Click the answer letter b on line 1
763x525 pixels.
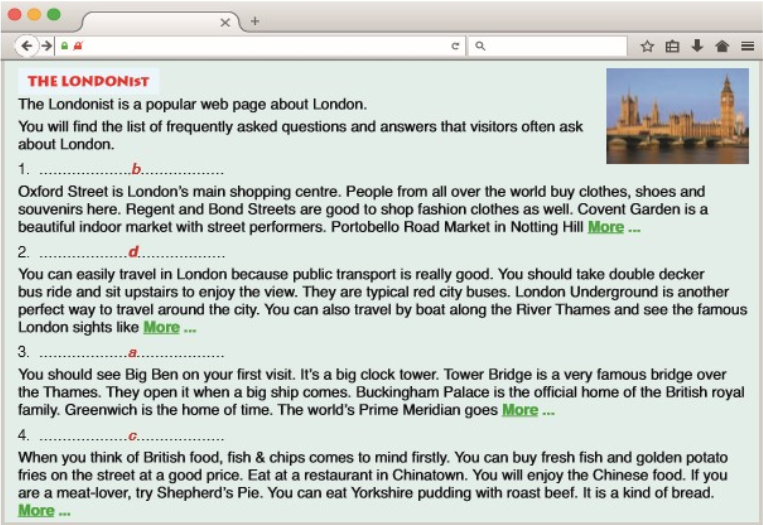point(136,169)
